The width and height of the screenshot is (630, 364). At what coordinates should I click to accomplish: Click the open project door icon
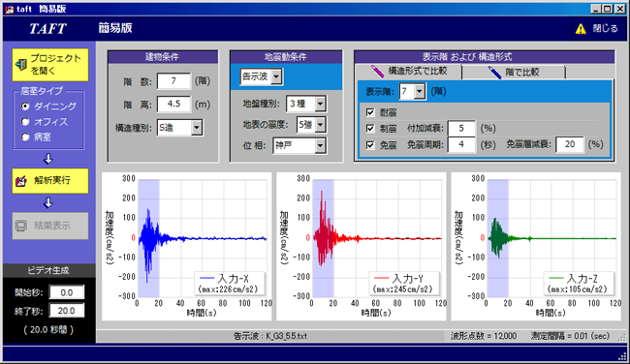point(21,64)
